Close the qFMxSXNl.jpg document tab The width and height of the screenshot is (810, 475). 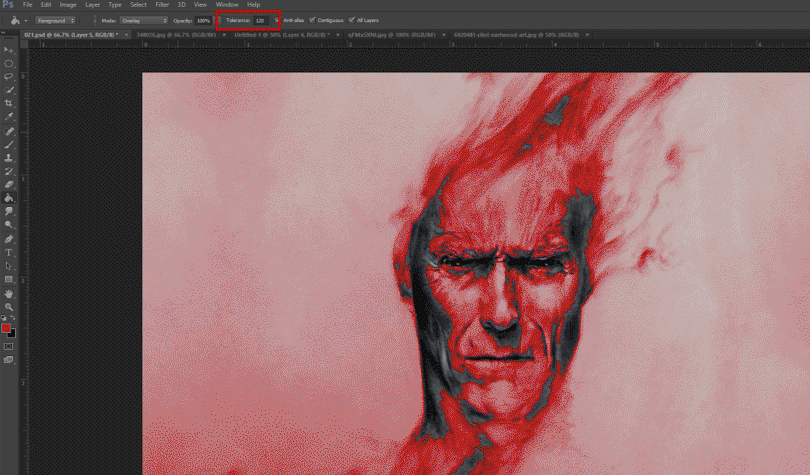click(x=443, y=35)
